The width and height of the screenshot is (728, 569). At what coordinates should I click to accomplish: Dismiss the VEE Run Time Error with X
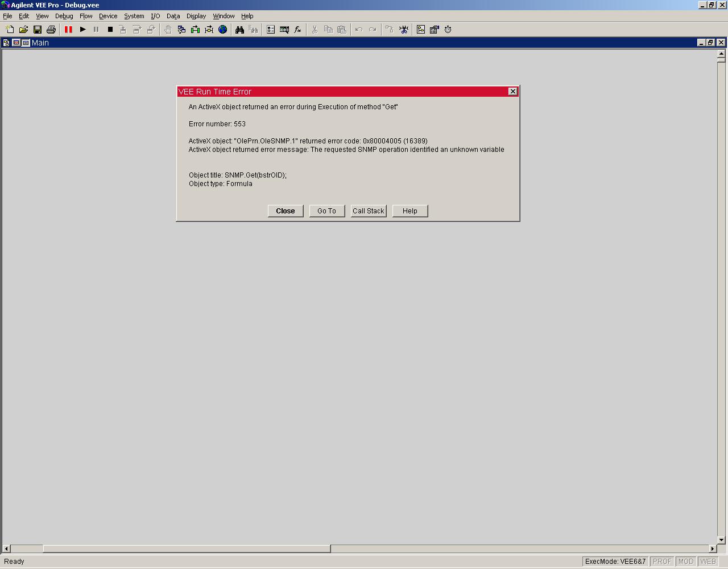512,92
